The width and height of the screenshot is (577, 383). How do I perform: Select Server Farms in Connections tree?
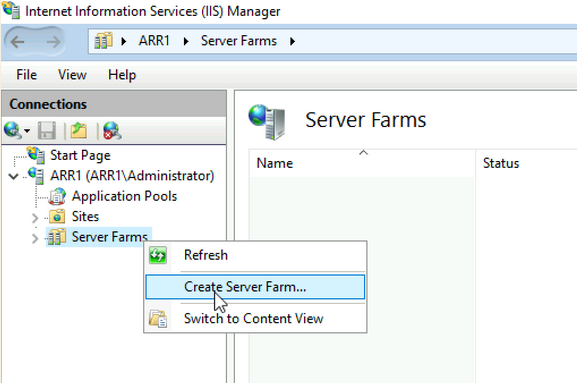pyautogui.click(x=110, y=237)
